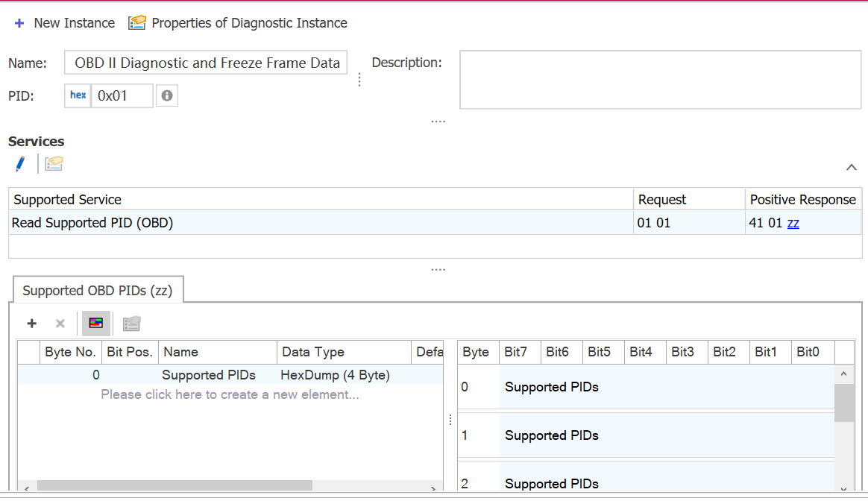Click the Name input field
Image resolution: width=868 pixels, height=501 pixels.
[x=207, y=63]
